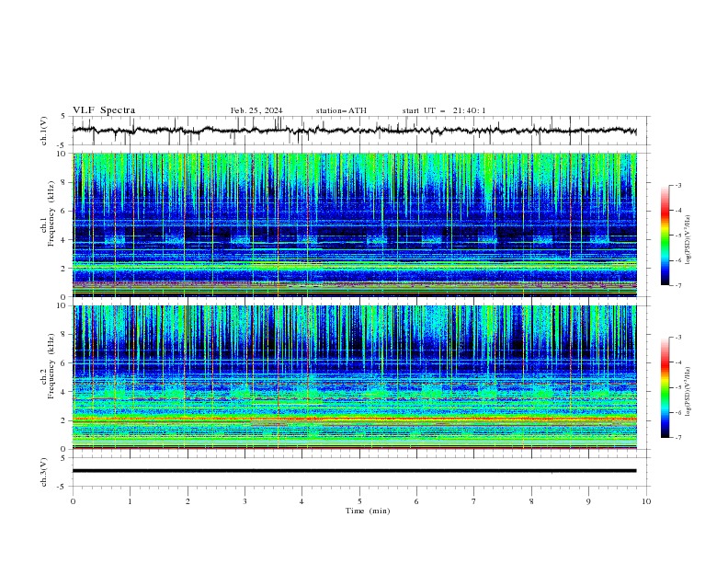Click the "VLF Spectra" plot title

(104, 110)
